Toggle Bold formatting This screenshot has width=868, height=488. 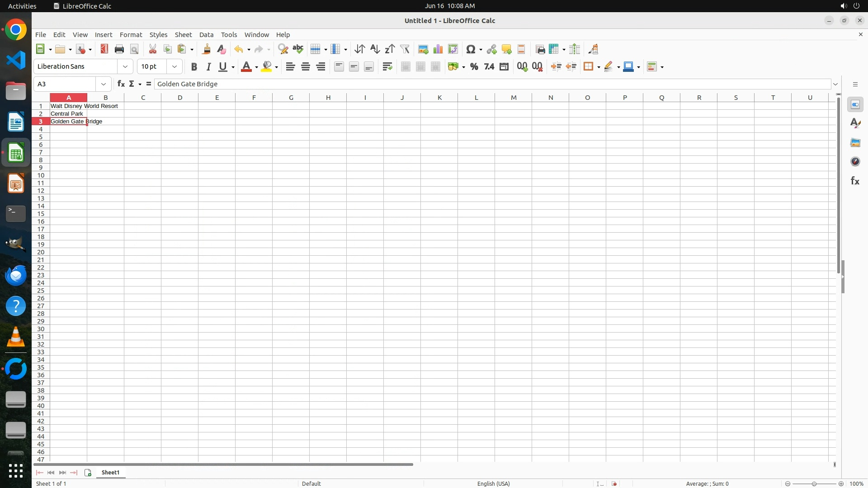pos(194,67)
